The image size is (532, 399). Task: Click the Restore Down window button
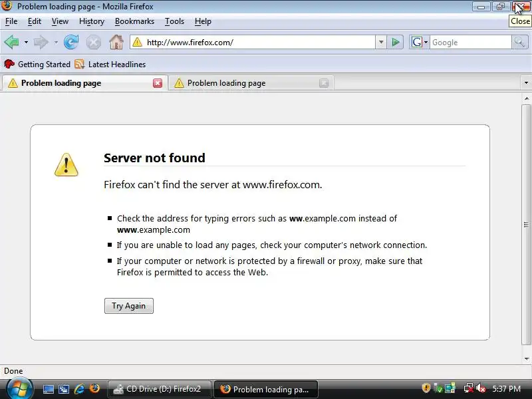(x=501, y=7)
